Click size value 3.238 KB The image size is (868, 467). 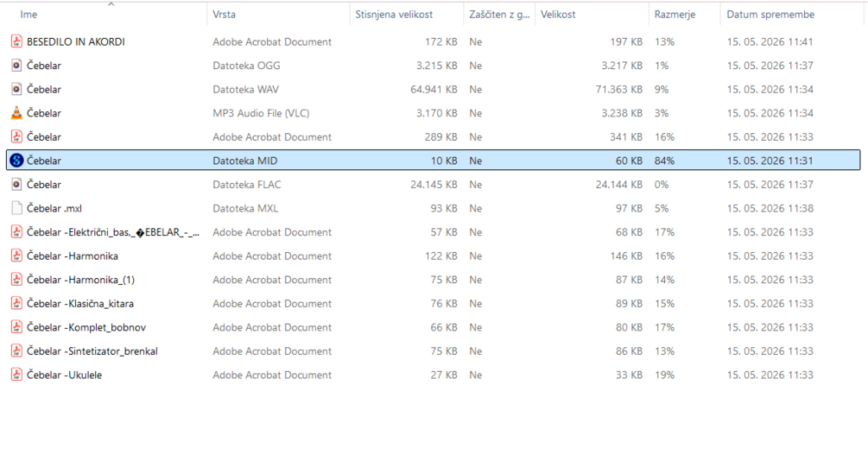pyautogui.click(x=622, y=113)
